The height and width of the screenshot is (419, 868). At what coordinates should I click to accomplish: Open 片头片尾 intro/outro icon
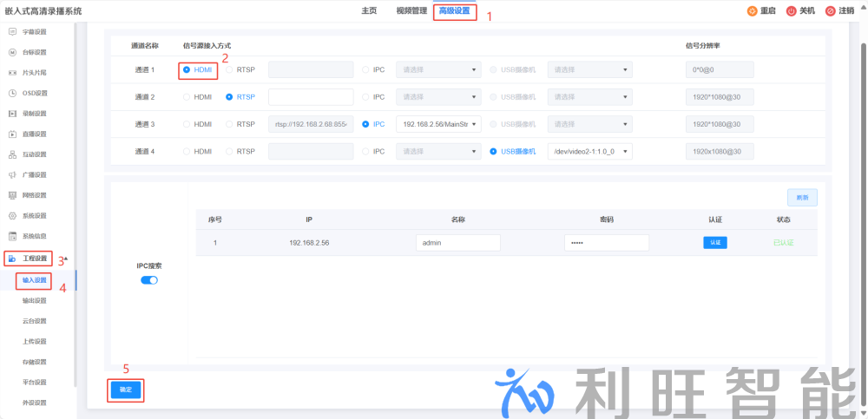(x=12, y=73)
